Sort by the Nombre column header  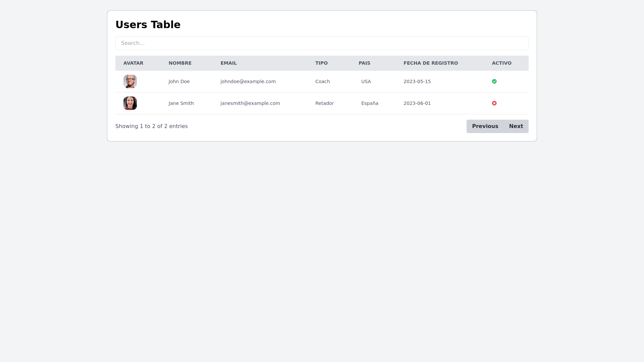(180, 63)
